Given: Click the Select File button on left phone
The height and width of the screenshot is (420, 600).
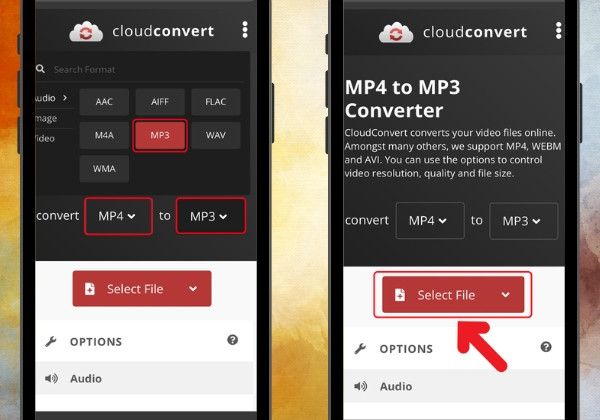Looking at the screenshot, I should pyautogui.click(x=142, y=288).
